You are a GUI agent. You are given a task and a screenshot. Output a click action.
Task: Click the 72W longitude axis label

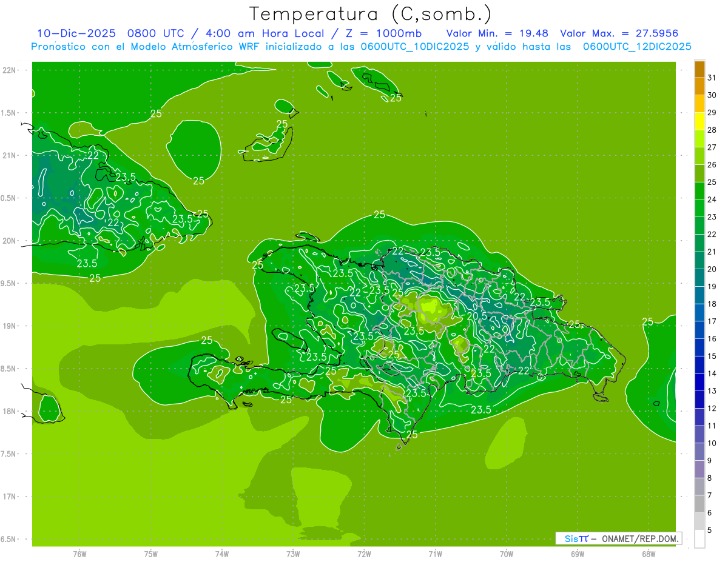pos(364,554)
